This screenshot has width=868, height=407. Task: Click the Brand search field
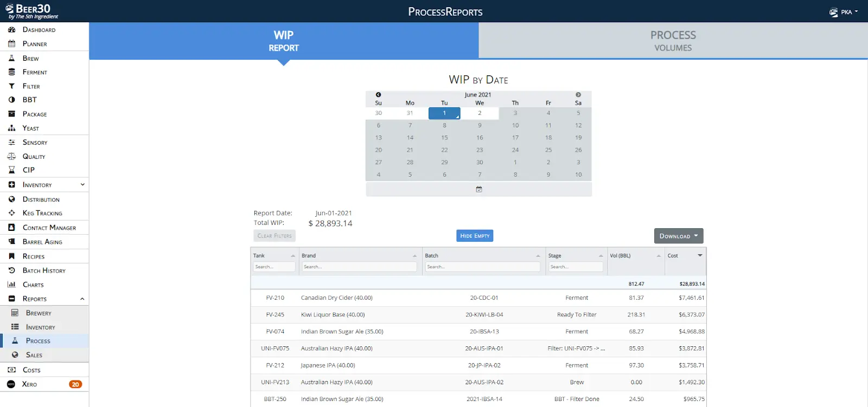pos(359,267)
